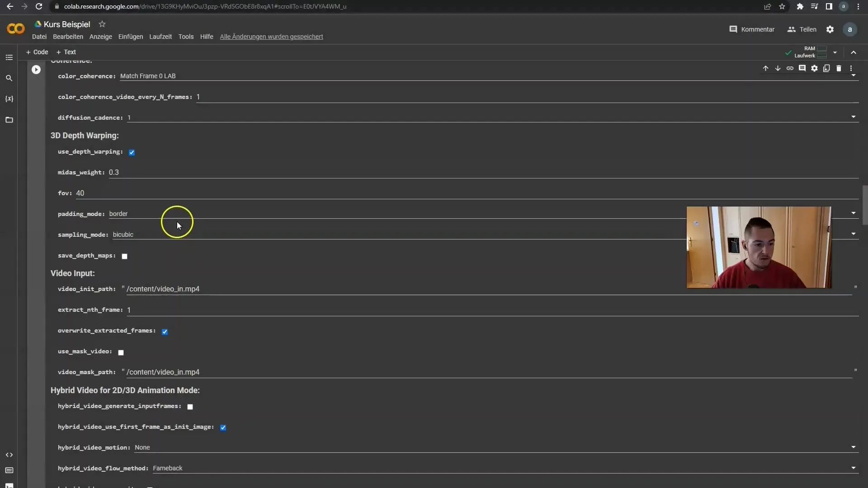Open hybrid_video_motion dropdown
This screenshot has height=488, width=868.
496,447
